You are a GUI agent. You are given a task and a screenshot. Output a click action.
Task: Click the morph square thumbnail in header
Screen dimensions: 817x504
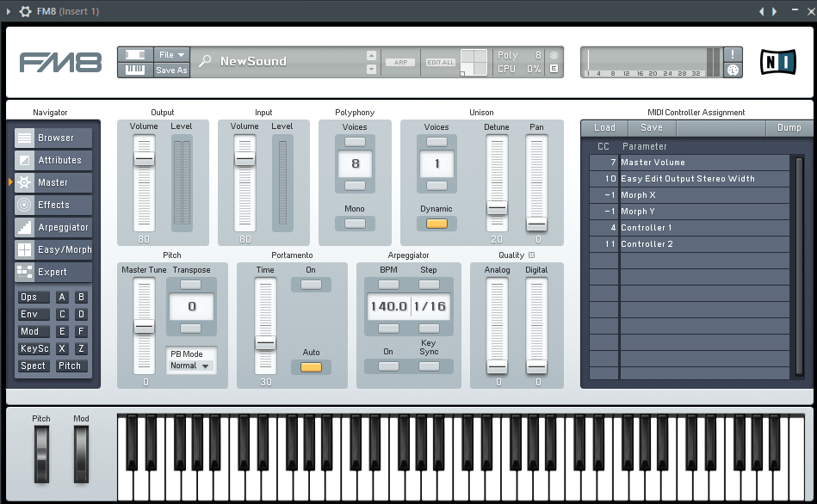[473, 63]
